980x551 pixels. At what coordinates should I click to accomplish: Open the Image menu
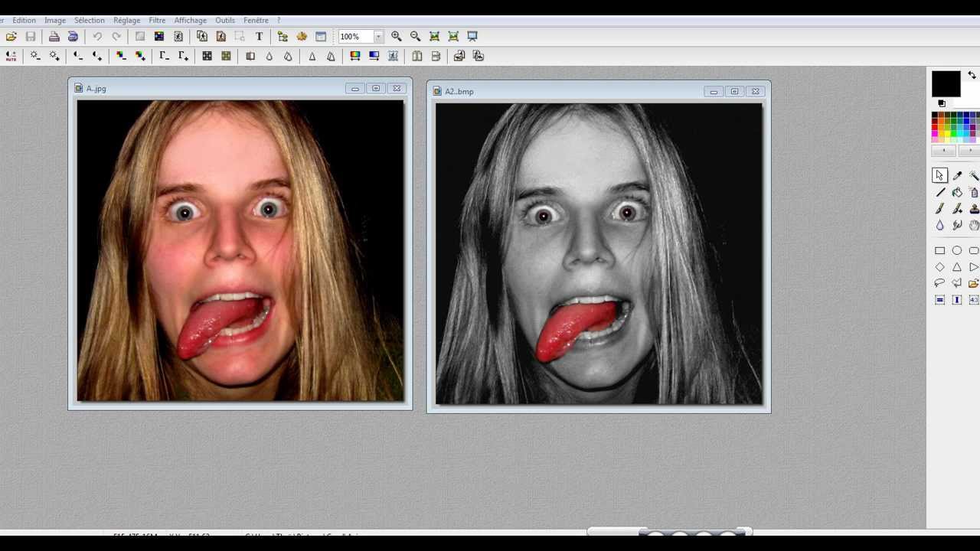(55, 20)
